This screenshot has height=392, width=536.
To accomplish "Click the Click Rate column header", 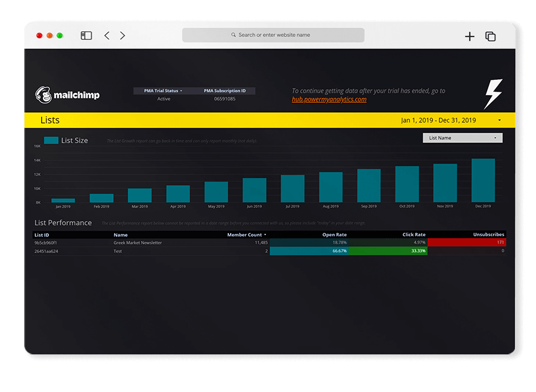I will tap(414, 234).
